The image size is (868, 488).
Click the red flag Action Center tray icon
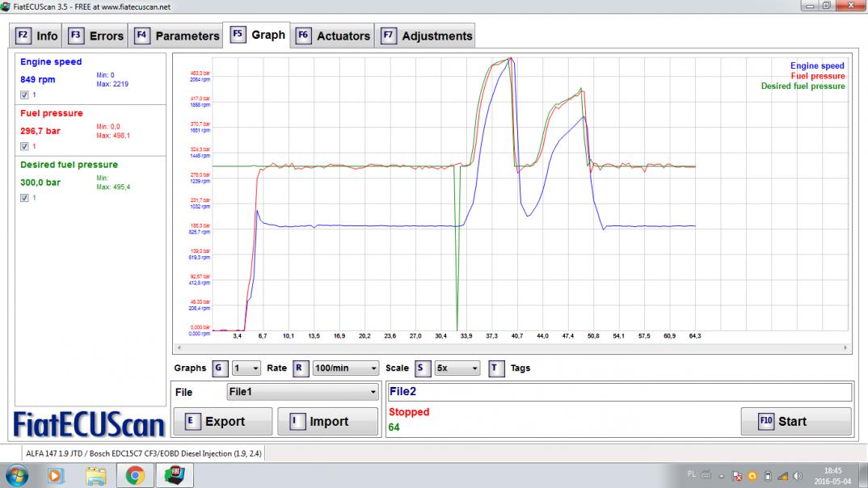tap(737, 476)
